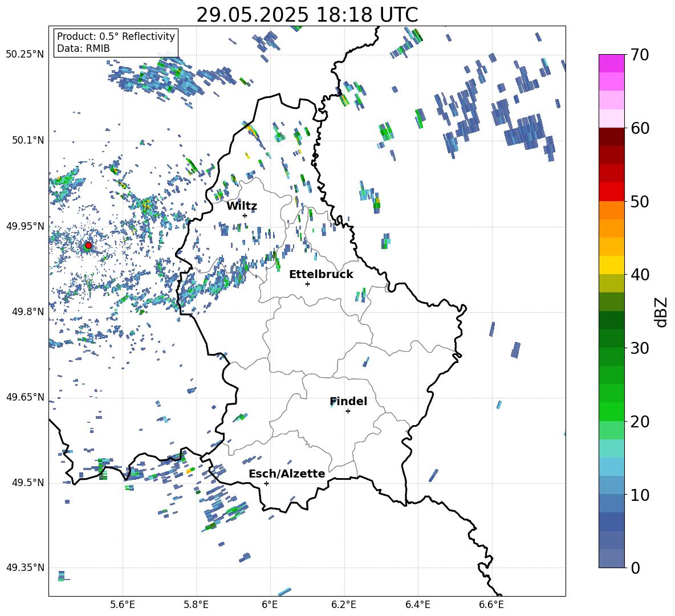Click the 6.4°E longitude label

[x=417, y=605]
